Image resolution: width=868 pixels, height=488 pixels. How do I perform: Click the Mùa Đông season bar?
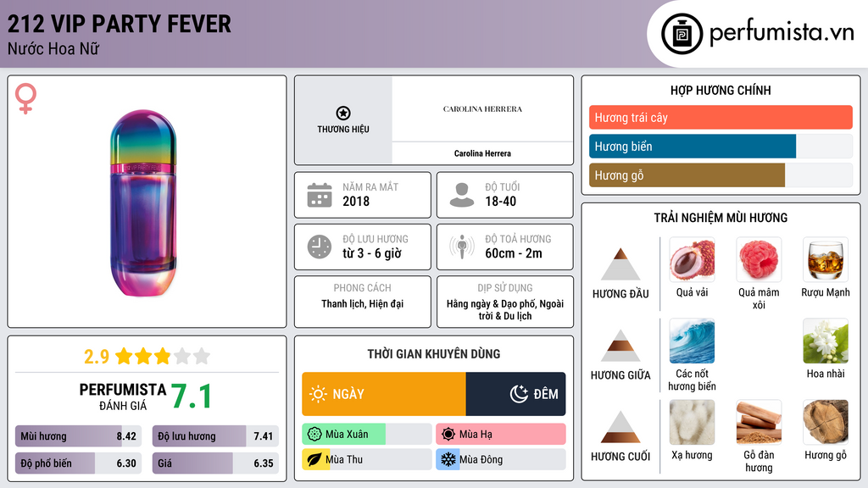500,459
